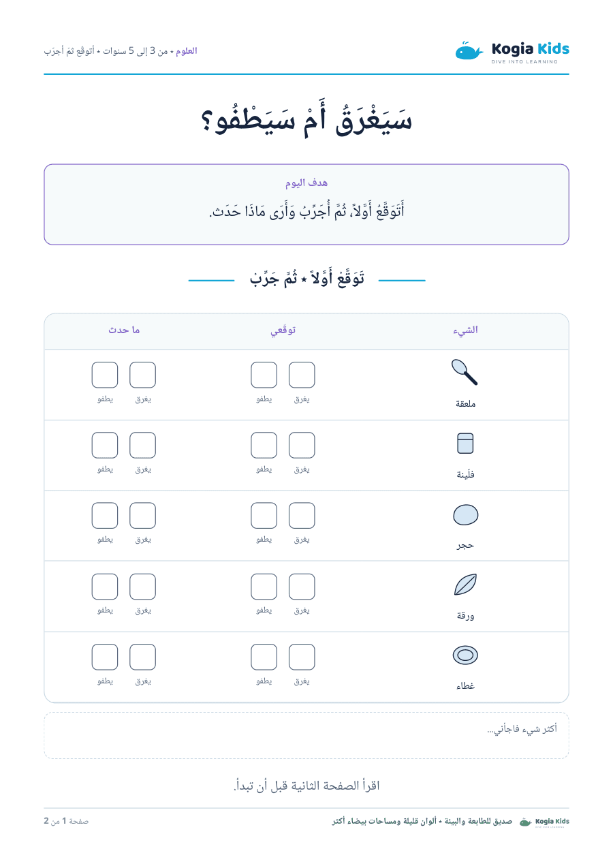Image resolution: width=613 pixels, height=868 pixels.
Task: Click the 'الشيء' column header
Action: (465, 330)
